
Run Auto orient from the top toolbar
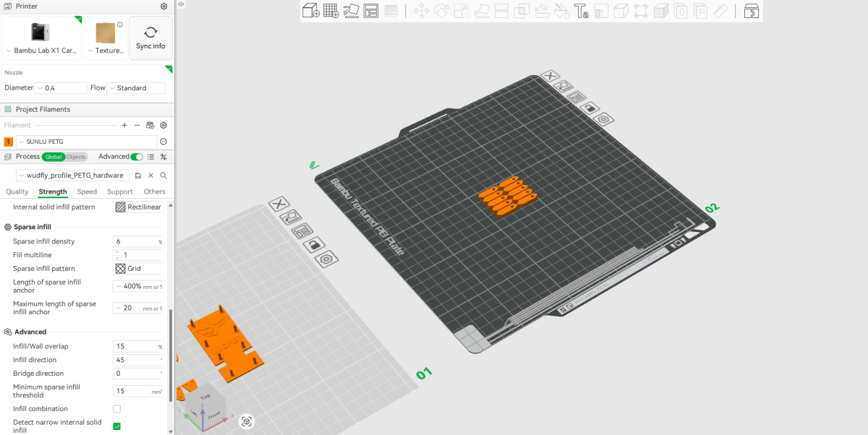coord(352,11)
